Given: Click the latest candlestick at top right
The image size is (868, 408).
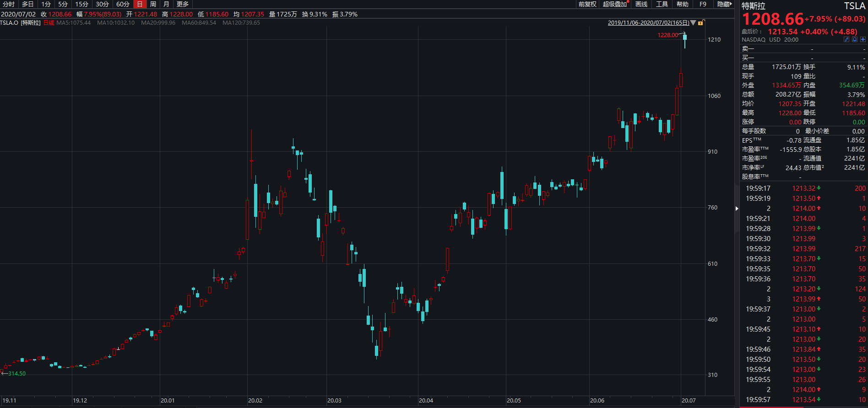Looking at the screenshot, I should pyautogui.click(x=685, y=38).
